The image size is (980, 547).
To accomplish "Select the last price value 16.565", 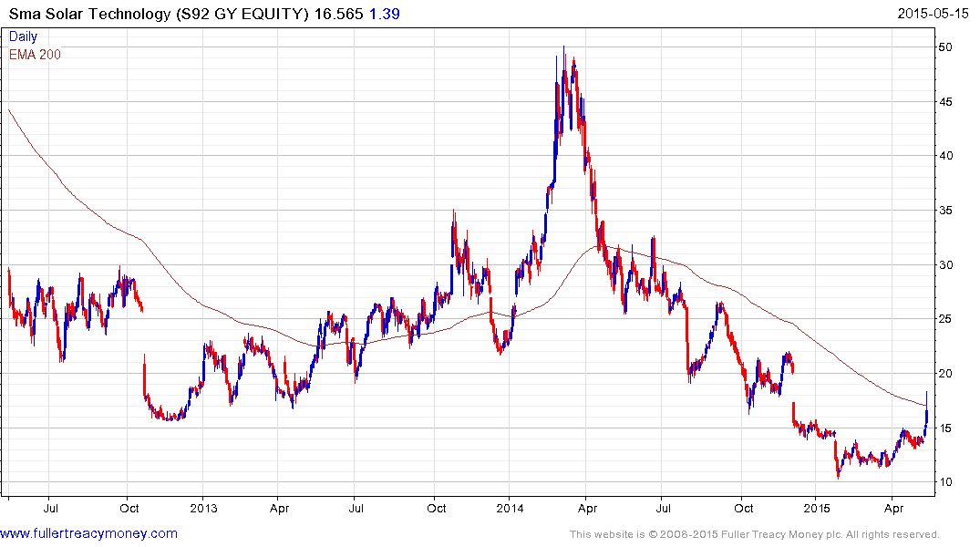I will pyautogui.click(x=338, y=14).
